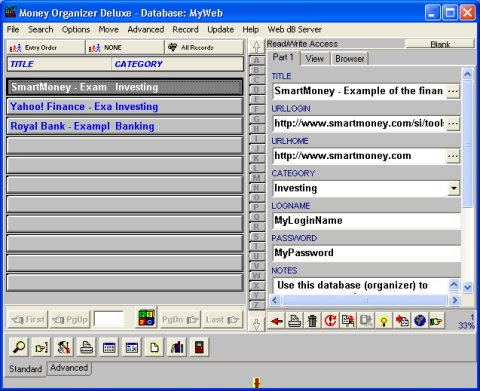
Task: Switch to the Browser tab
Action: pos(349,59)
